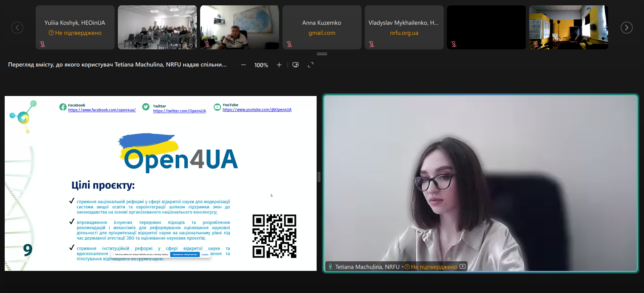The image size is (644, 293).
Task: Click the 'Перегляд вмісту' shared content title
Action: (x=117, y=64)
